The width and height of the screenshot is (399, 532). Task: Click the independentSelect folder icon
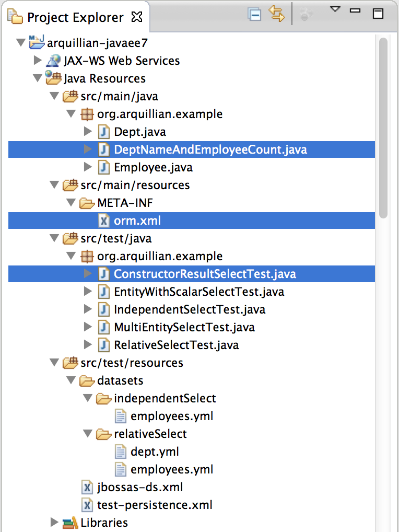[104, 398]
